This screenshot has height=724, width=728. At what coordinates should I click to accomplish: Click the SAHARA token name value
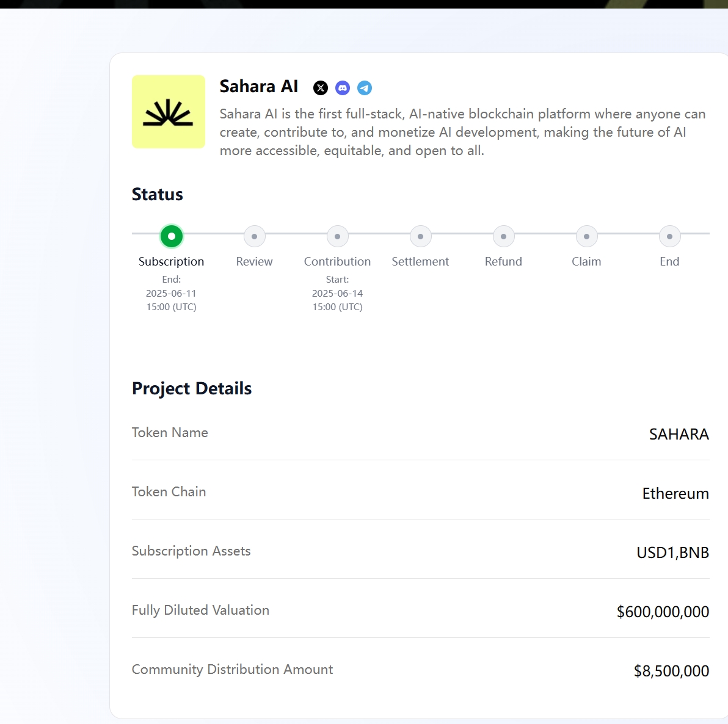click(679, 435)
